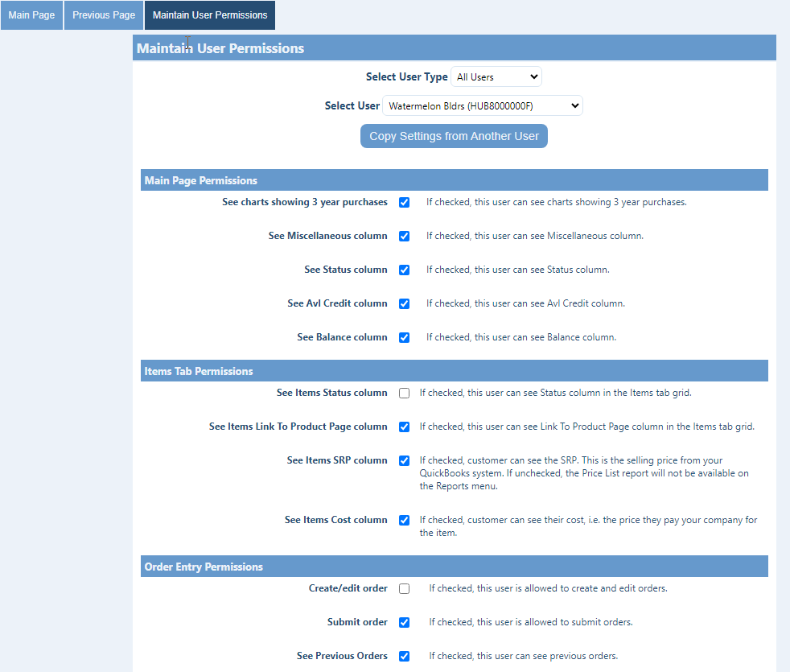Open the Main Page tab
The height and width of the screenshot is (672, 790).
[31, 15]
